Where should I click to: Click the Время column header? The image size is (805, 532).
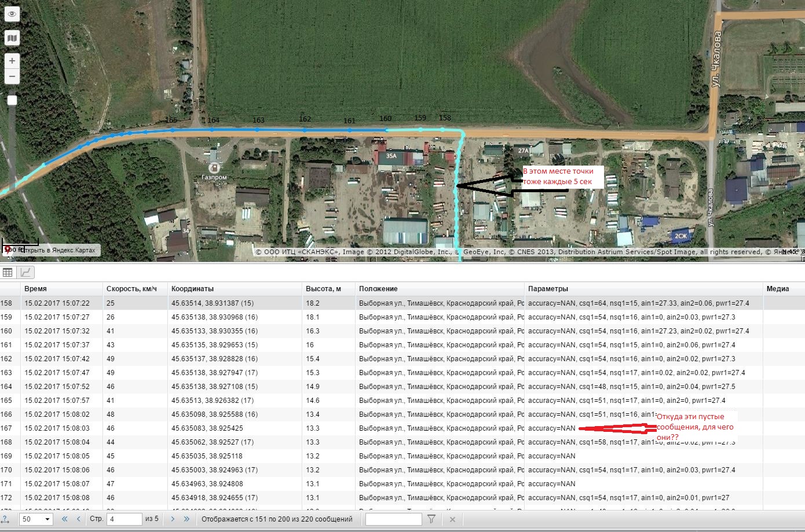pos(36,289)
